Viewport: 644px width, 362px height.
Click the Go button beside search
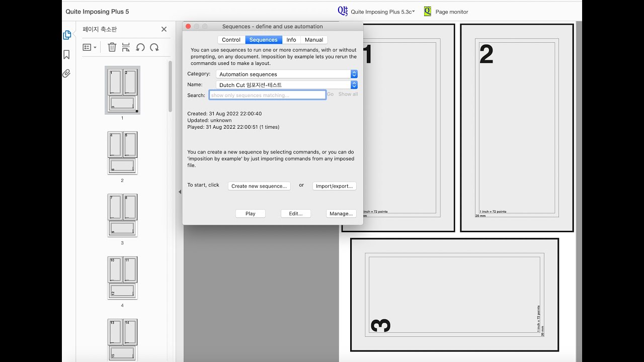(330, 94)
